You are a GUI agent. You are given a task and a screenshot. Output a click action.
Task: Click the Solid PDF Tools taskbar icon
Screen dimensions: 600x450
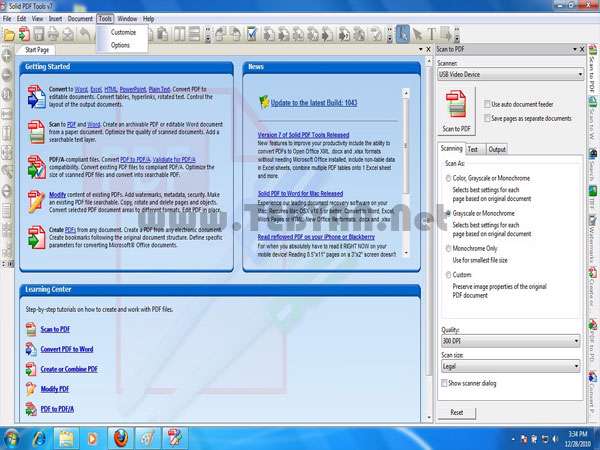pos(175,438)
